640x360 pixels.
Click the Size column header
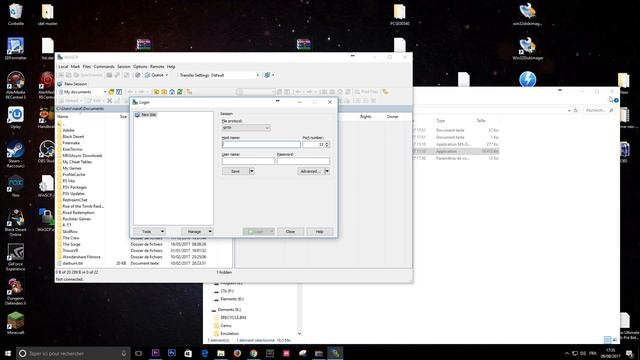click(123, 117)
